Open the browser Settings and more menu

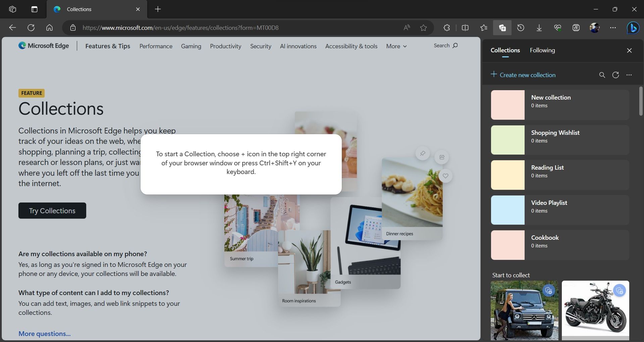tap(613, 27)
